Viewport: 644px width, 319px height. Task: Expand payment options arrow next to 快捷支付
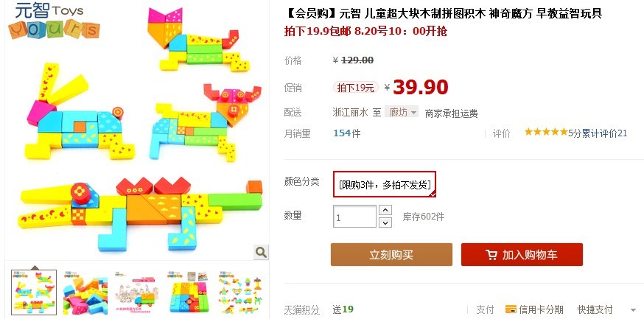coord(633,310)
